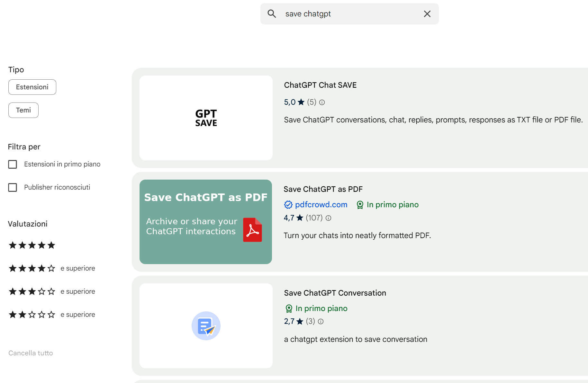Image resolution: width=588 pixels, height=383 pixels.
Task: Click featured badge icon on Save ChatGPT Conversation
Action: click(289, 308)
